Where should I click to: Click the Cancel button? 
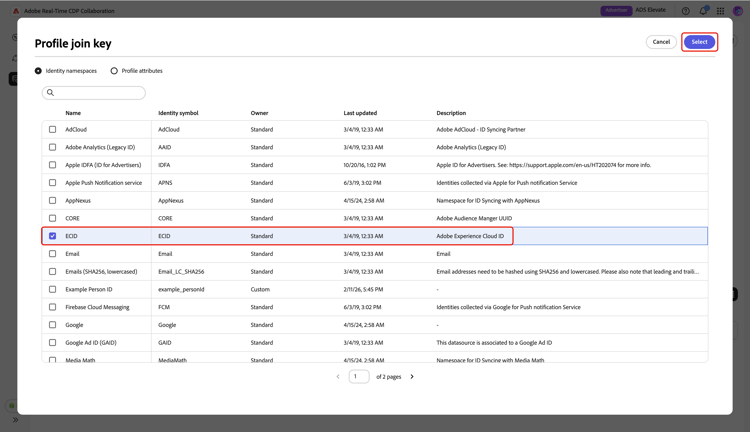pos(661,42)
